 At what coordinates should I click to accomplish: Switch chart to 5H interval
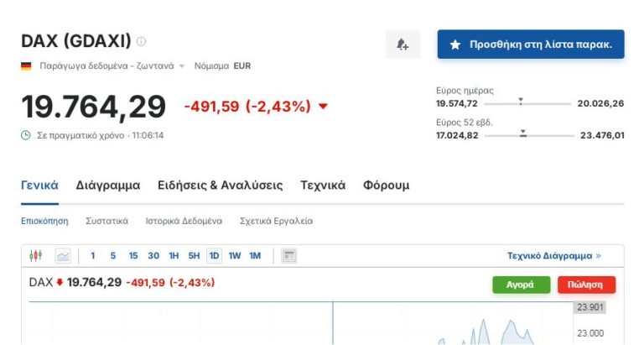point(194,256)
